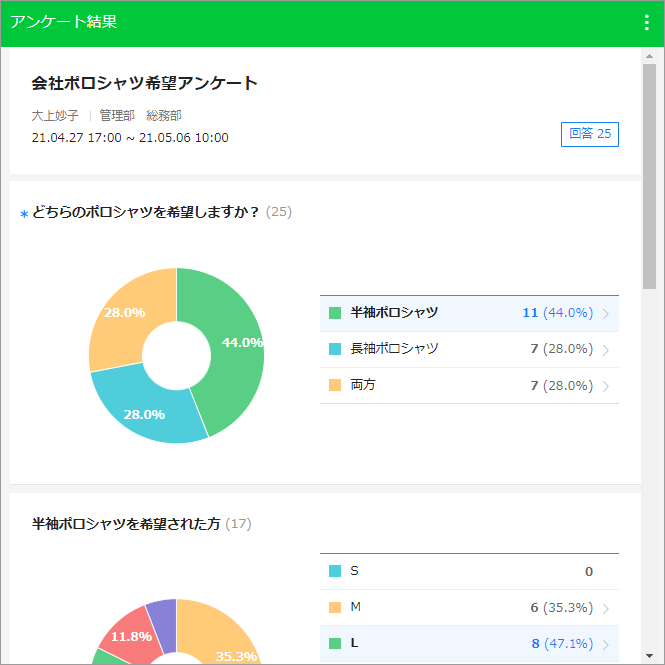
Task: Expand 両方 row chevron arrow
Action: click(x=606, y=386)
